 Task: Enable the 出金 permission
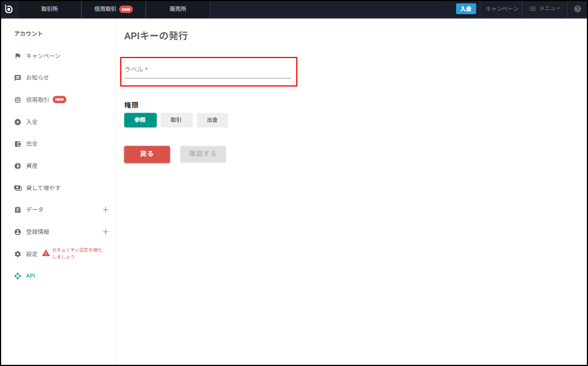pos(212,120)
